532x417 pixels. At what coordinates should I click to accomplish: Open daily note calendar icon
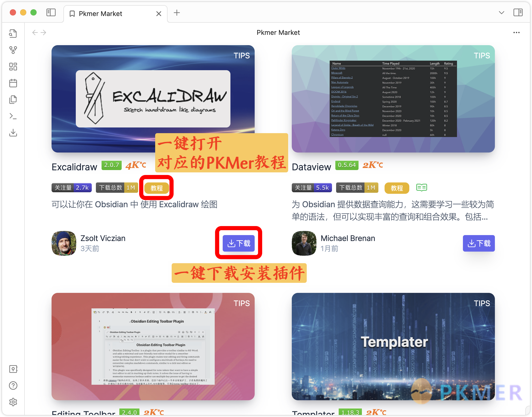[x=13, y=83]
